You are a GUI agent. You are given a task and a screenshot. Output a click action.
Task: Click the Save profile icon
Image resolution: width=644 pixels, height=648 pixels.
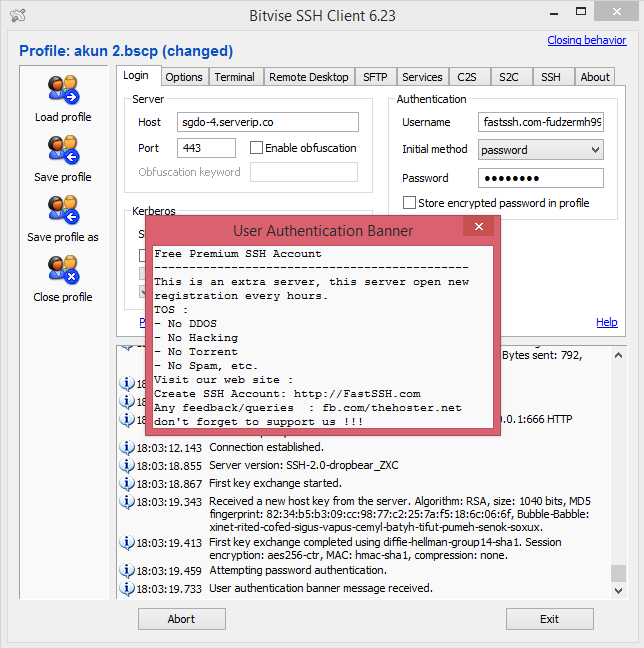coord(63,150)
